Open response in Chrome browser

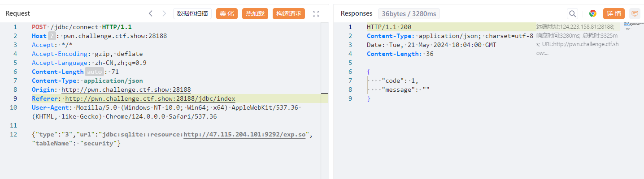(593, 13)
